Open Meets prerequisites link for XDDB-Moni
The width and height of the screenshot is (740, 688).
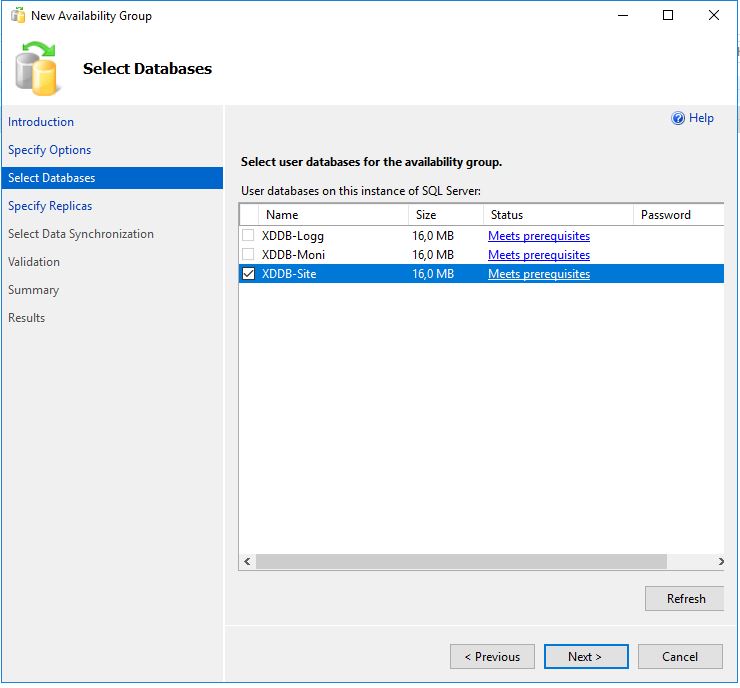pos(539,255)
